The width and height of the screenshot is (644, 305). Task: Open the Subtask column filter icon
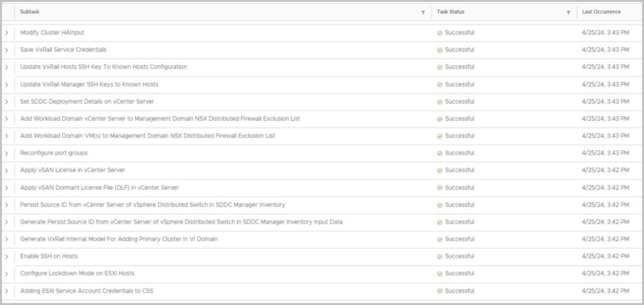[423, 13]
